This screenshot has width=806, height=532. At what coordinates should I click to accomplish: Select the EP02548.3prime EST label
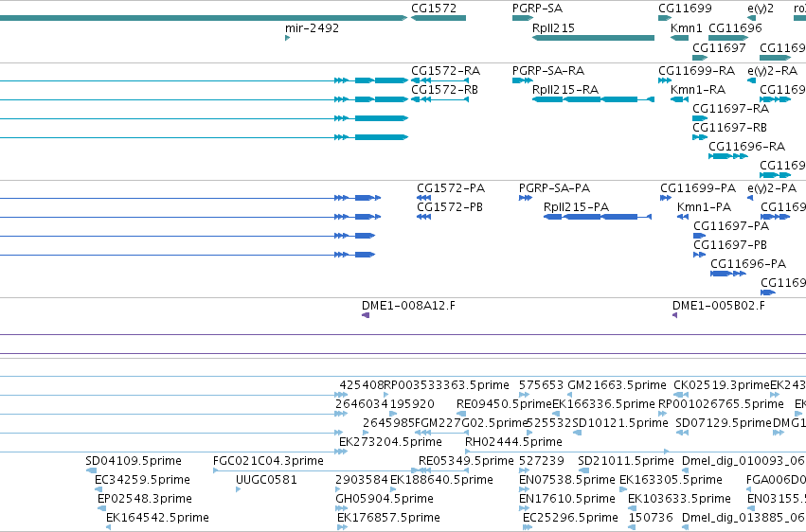145,499
